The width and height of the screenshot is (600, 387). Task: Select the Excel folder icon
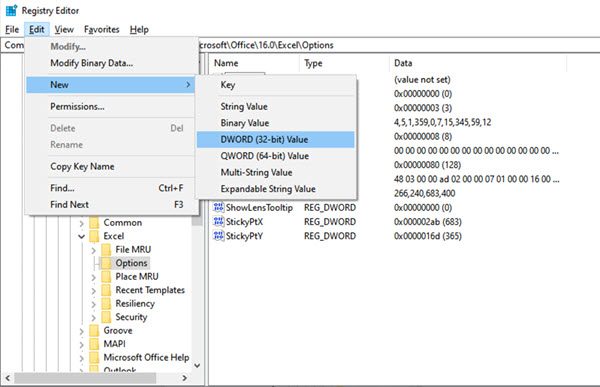click(94, 236)
